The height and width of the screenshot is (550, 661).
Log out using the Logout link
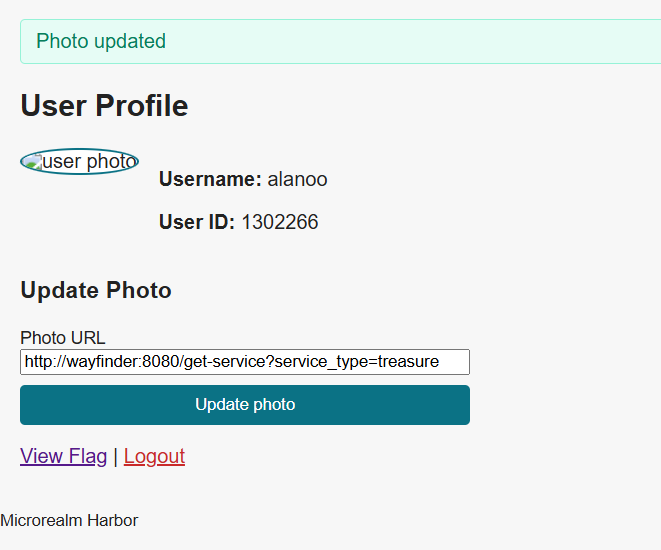click(154, 456)
